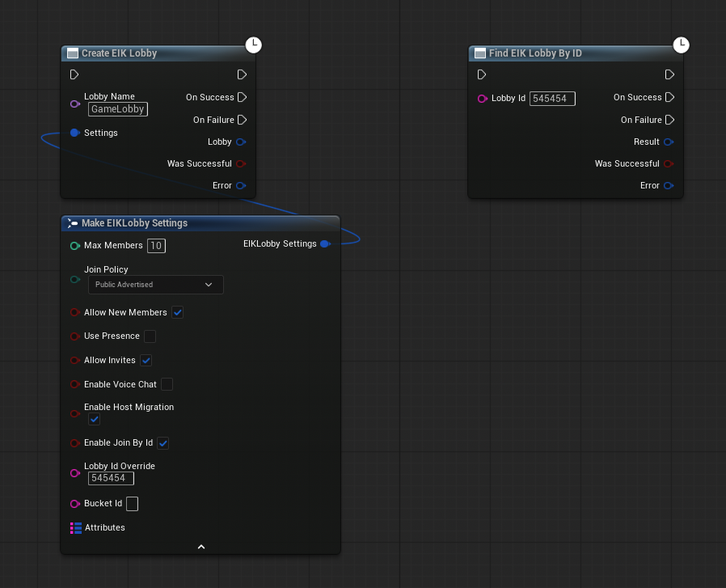The height and width of the screenshot is (588, 726).
Task: Select the Max Members value field
Action: (156, 245)
